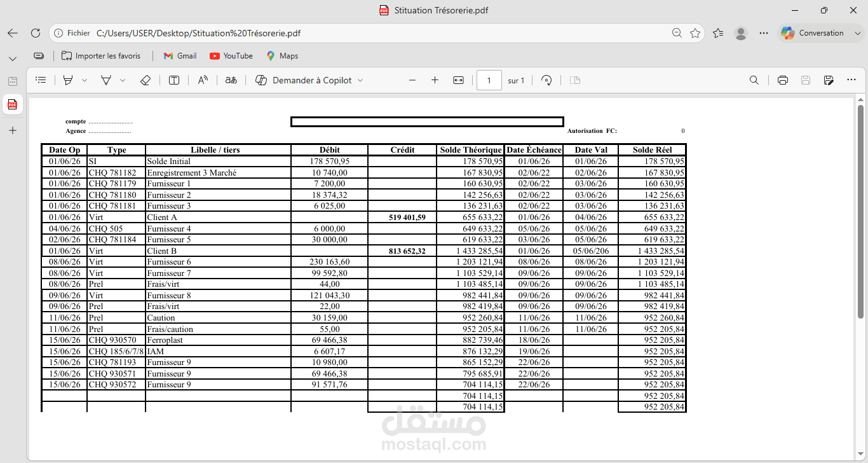
Task: Click the address bar zoom-out magnifier
Action: pyautogui.click(x=677, y=33)
